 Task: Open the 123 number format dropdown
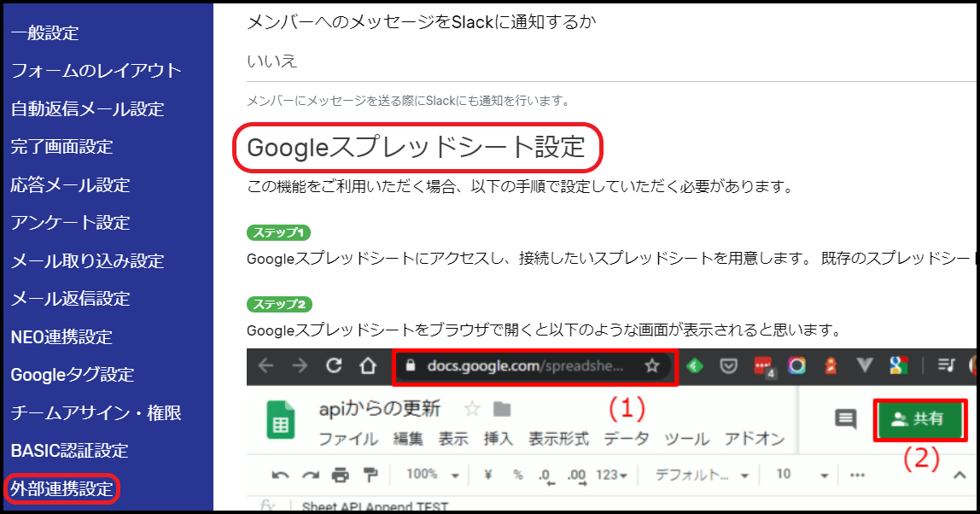(x=611, y=476)
